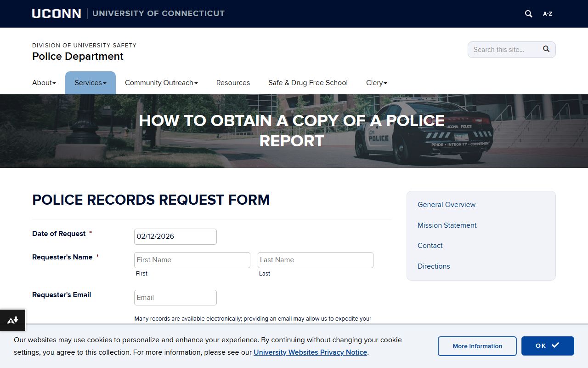Open Safe & Drug Free School page
Screen dimensions: 588x368
coord(308,83)
